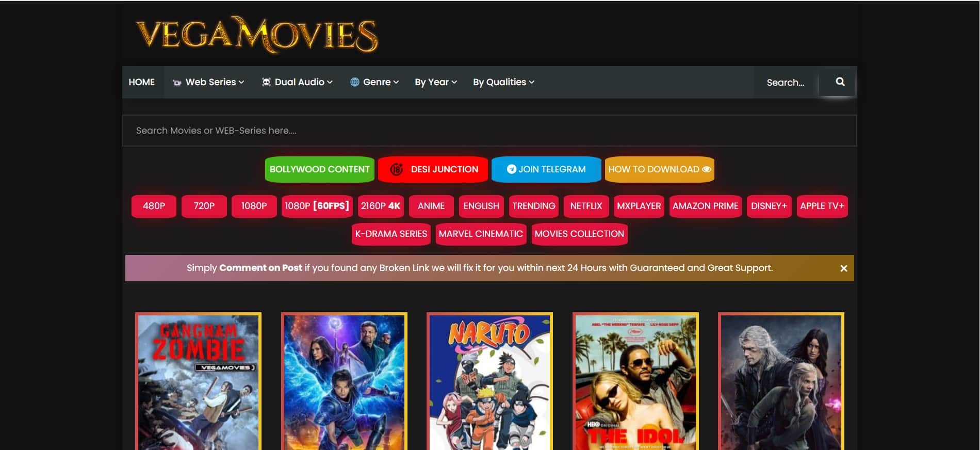Open The Idol poster

click(635, 381)
